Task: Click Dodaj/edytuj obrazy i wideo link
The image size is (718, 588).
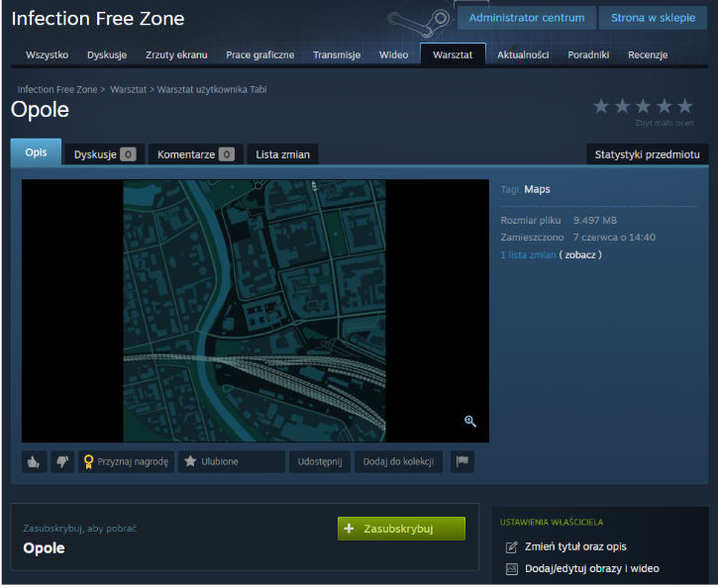Action: (x=592, y=569)
